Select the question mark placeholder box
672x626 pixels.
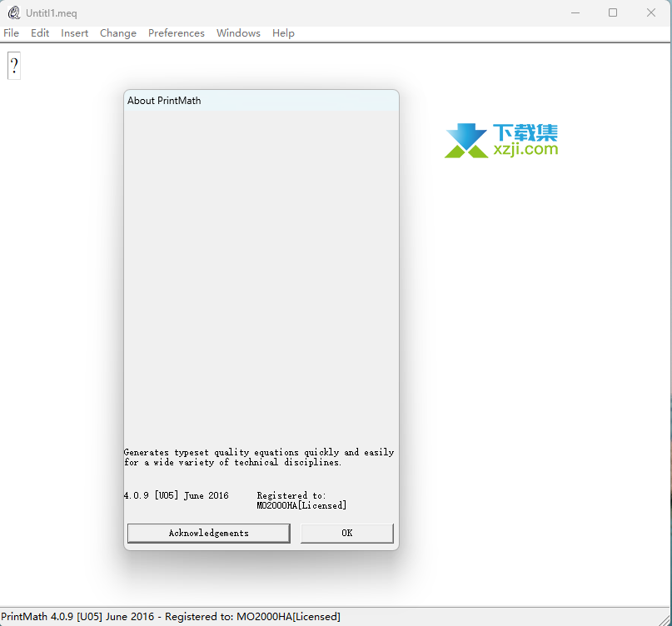coord(14,66)
